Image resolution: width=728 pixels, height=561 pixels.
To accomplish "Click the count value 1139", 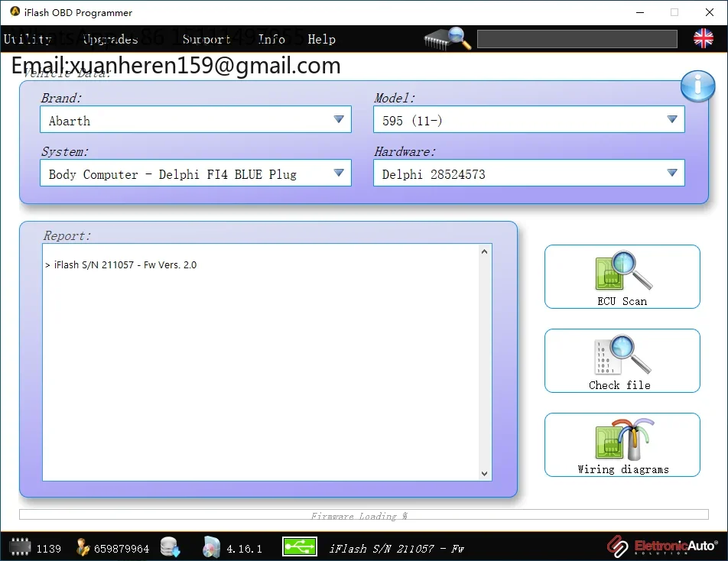I will (49, 549).
